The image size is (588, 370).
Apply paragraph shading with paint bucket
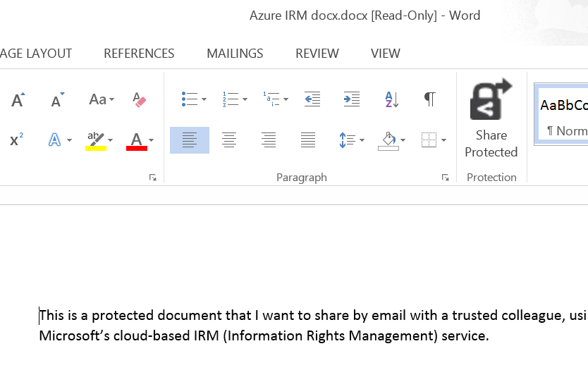pos(388,141)
